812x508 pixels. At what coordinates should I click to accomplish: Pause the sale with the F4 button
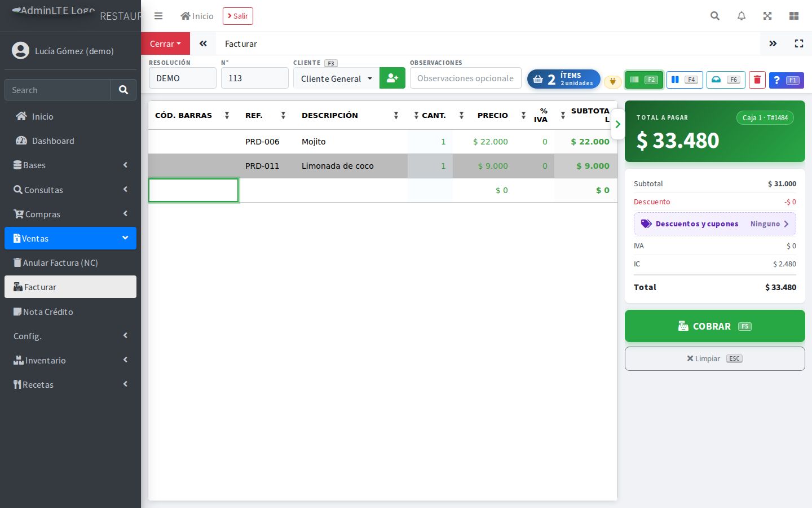pyautogui.click(x=685, y=80)
